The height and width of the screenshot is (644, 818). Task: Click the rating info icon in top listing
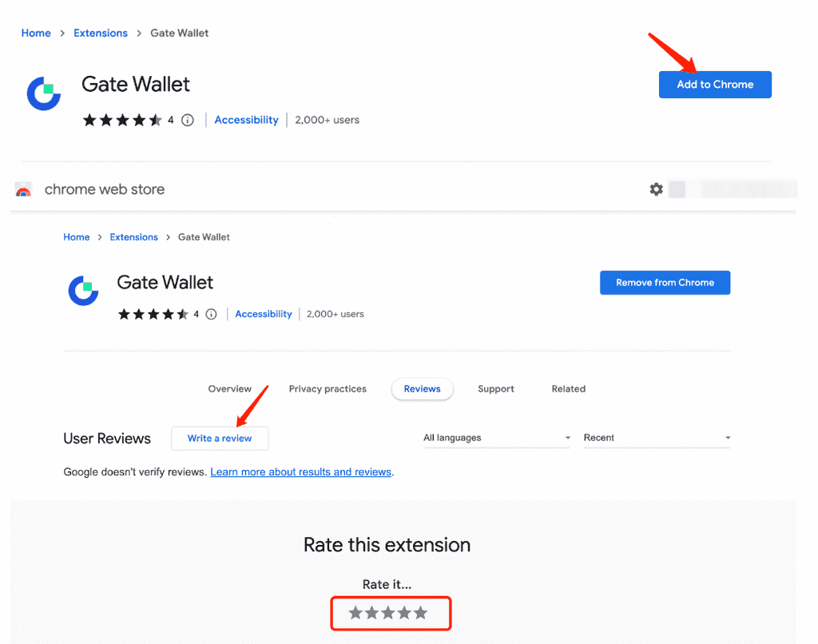(188, 121)
